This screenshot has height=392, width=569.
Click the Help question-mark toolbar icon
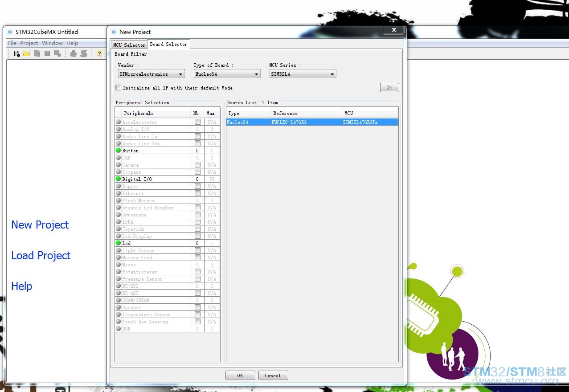pyautogui.click(x=99, y=53)
